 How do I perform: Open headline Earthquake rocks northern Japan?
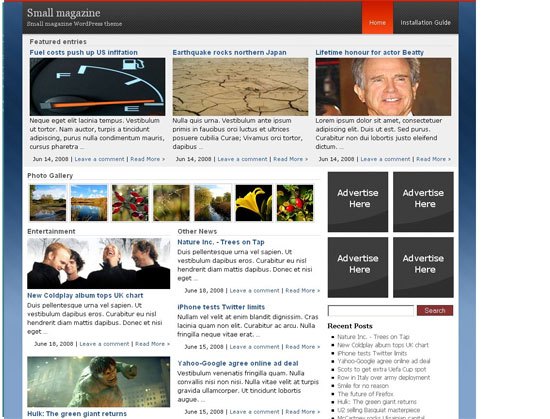pos(229,53)
